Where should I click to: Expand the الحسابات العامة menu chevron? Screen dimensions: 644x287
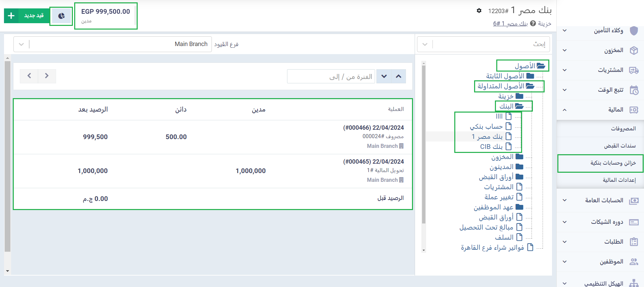point(565,200)
